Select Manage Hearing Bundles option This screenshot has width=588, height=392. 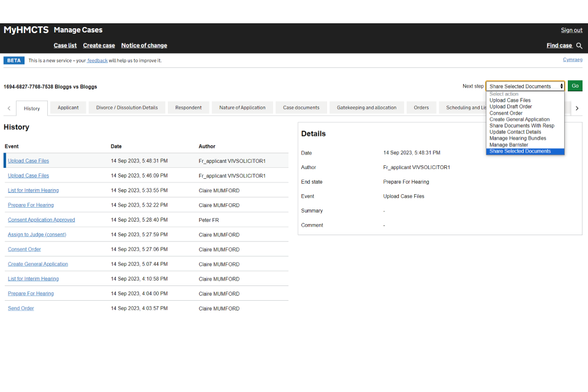click(x=518, y=138)
